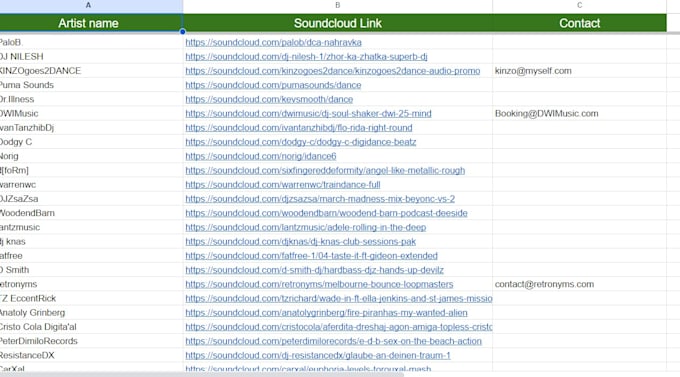This screenshot has height=377, width=680.
Task: Open the cristocola aferdita-dreshaj link
Action: point(339,327)
